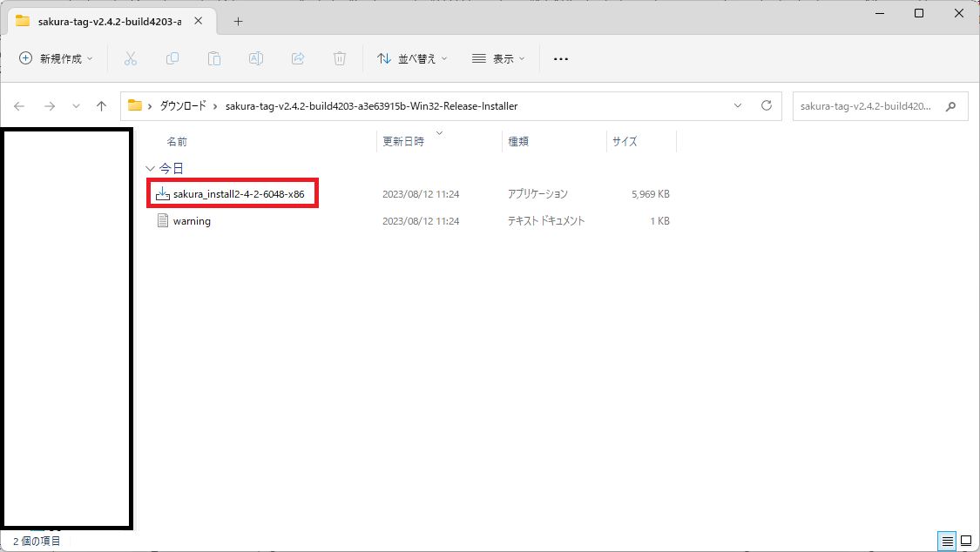Click the Share icon in toolbar
Viewport: 980px width, 552px height.
pos(298,58)
